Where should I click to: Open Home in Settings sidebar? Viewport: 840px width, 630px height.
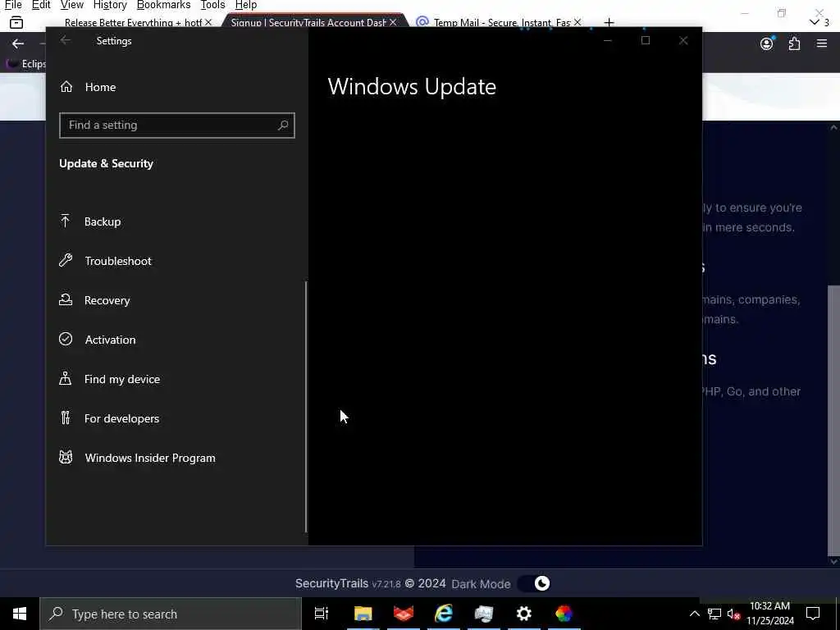[x=100, y=87]
